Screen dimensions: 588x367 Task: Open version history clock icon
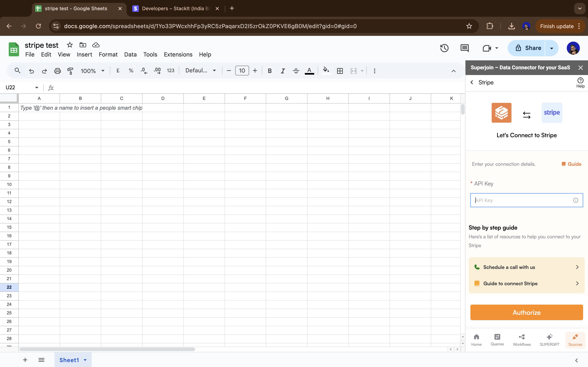point(444,48)
